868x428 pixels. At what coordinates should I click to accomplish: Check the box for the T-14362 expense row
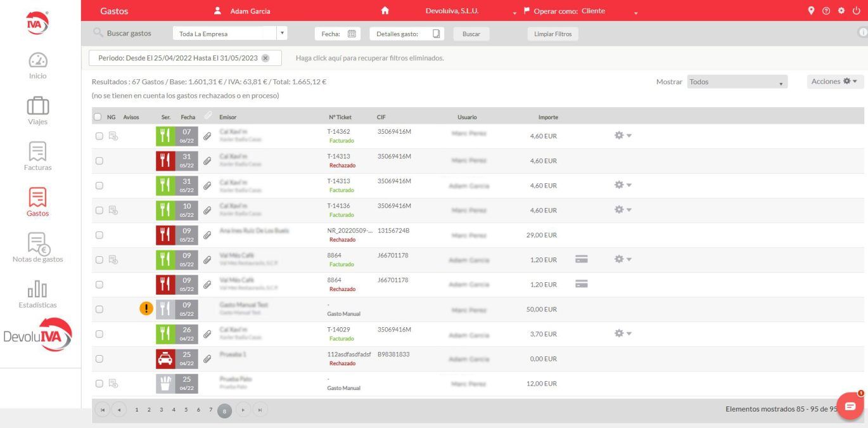coord(99,136)
